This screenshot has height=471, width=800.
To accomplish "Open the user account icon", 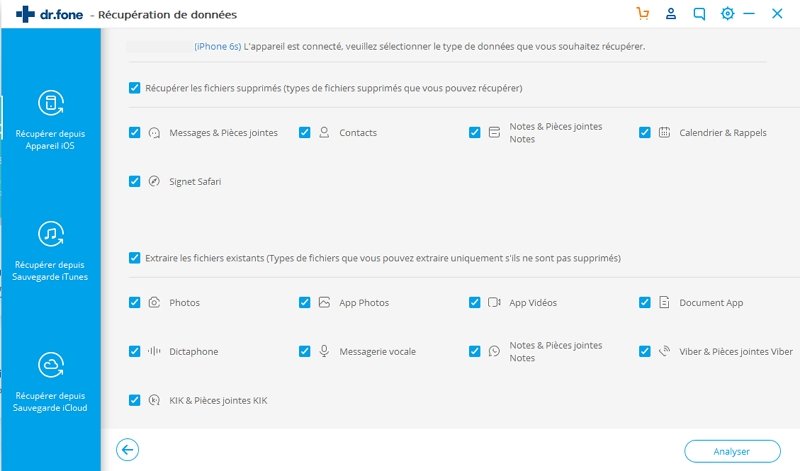I will [671, 14].
